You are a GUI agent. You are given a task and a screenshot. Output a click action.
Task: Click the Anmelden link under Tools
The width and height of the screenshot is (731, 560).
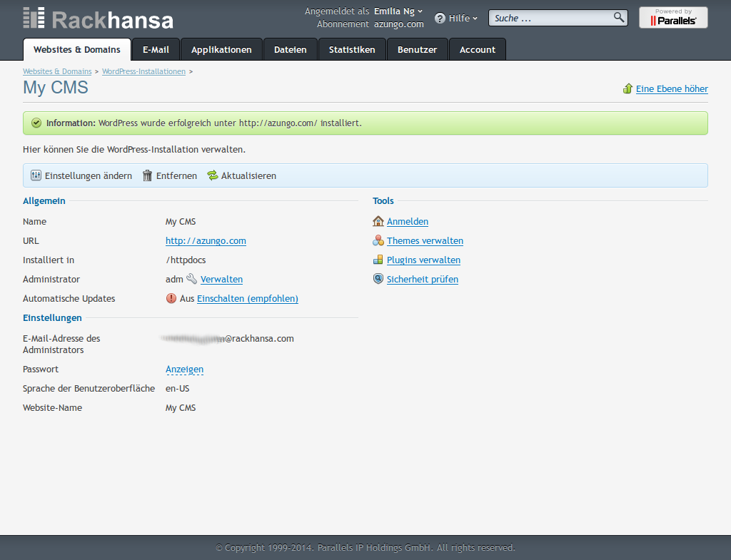(408, 221)
